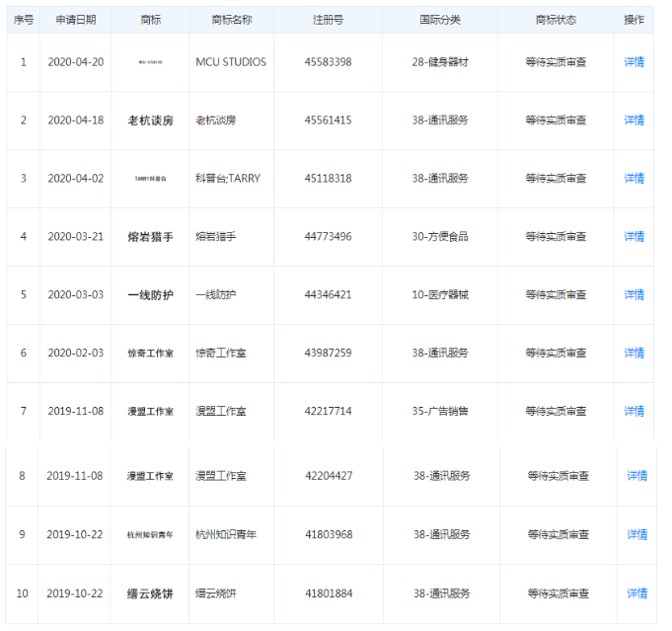Select the 熔岩猎手 trademark logo image
Screen dimensions: 672x631
tap(150, 237)
